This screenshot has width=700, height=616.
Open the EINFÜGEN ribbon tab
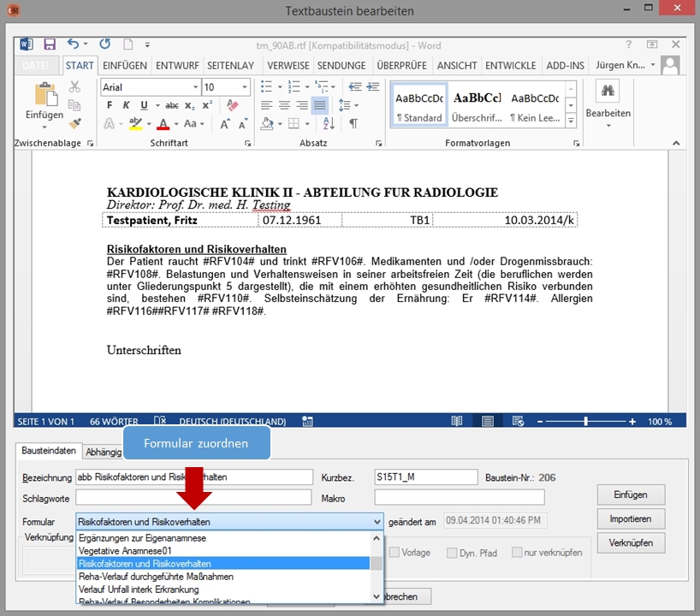pyautogui.click(x=125, y=66)
